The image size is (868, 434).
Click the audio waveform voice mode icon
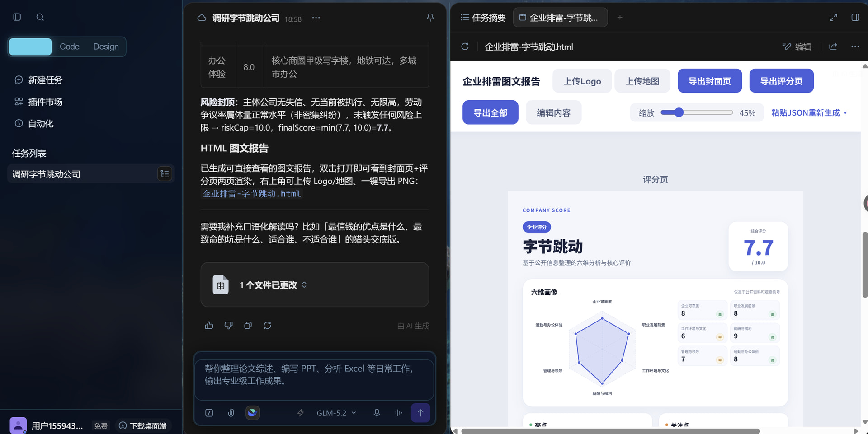pyautogui.click(x=398, y=413)
